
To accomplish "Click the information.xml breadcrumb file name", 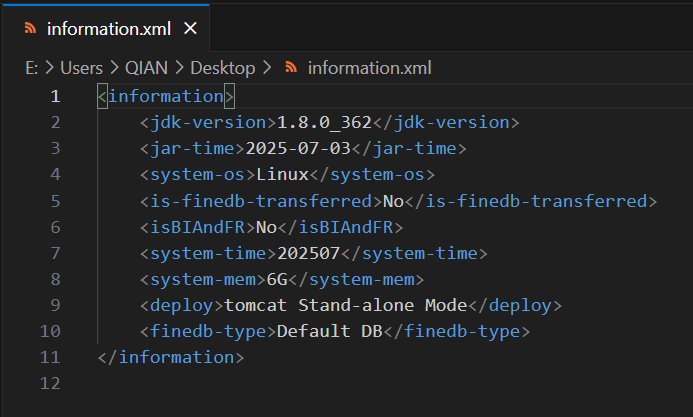I will (x=369, y=68).
